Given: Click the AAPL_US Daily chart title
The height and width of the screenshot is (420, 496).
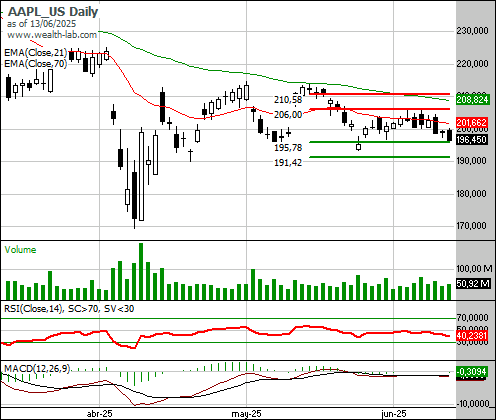Looking at the screenshot, I should pos(53,12).
